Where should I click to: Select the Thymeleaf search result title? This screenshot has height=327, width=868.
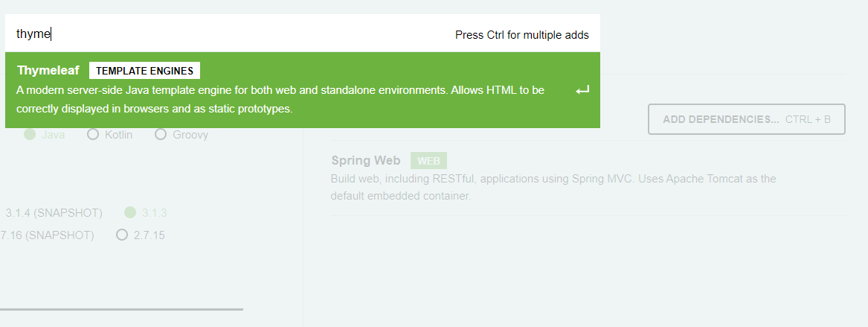(48, 71)
